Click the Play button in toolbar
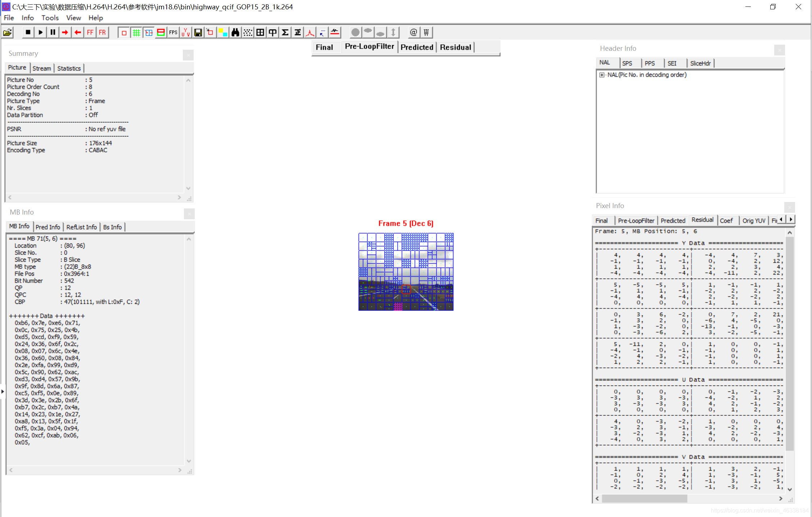Image resolution: width=812 pixels, height=517 pixels. click(40, 33)
